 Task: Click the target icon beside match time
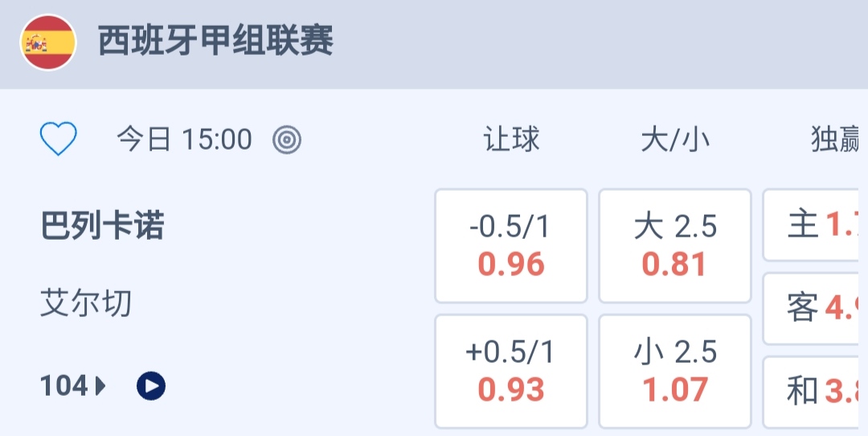click(x=287, y=140)
